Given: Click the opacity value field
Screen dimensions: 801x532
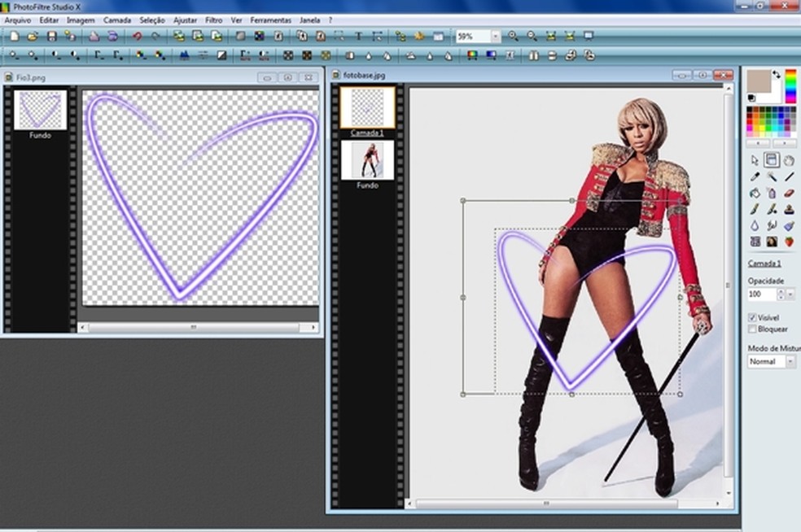Looking at the screenshot, I should click(762, 294).
